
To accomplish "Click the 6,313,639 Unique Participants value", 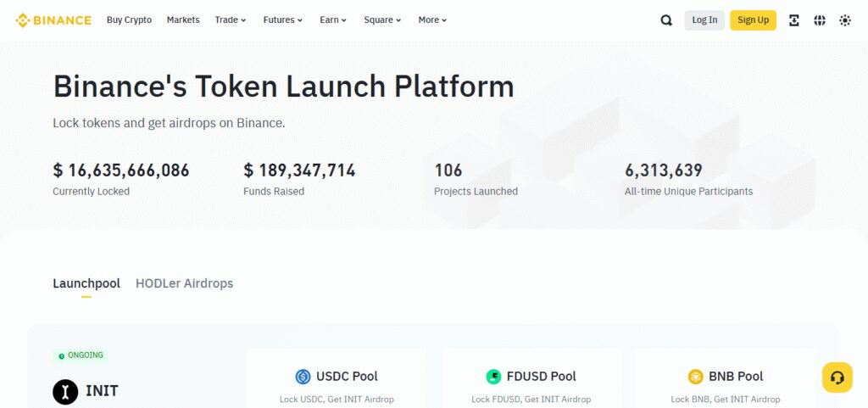I will point(664,170).
